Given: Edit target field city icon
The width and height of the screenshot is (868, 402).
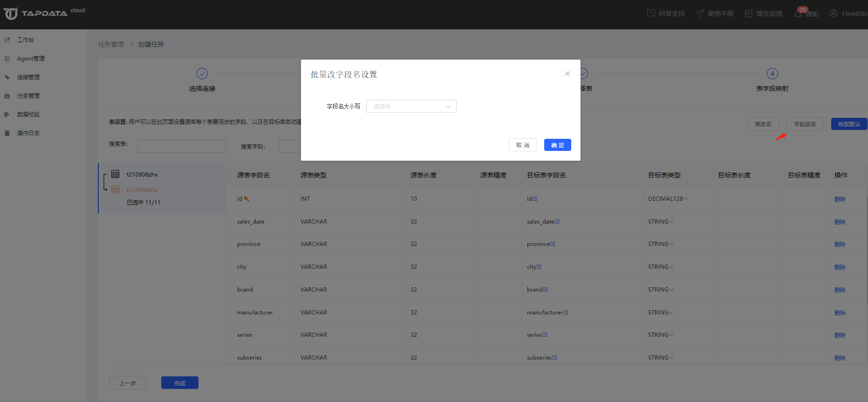Looking at the screenshot, I should pos(539,266).
